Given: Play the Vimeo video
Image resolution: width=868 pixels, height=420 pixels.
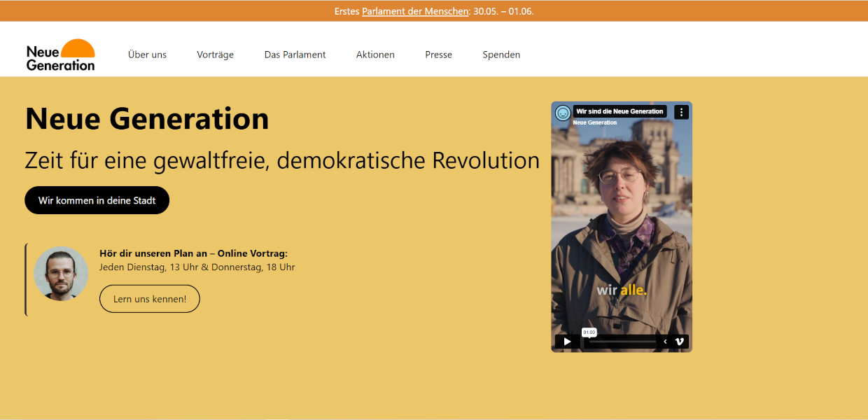Looking at the screenshot, I should [x=567, y=342].
